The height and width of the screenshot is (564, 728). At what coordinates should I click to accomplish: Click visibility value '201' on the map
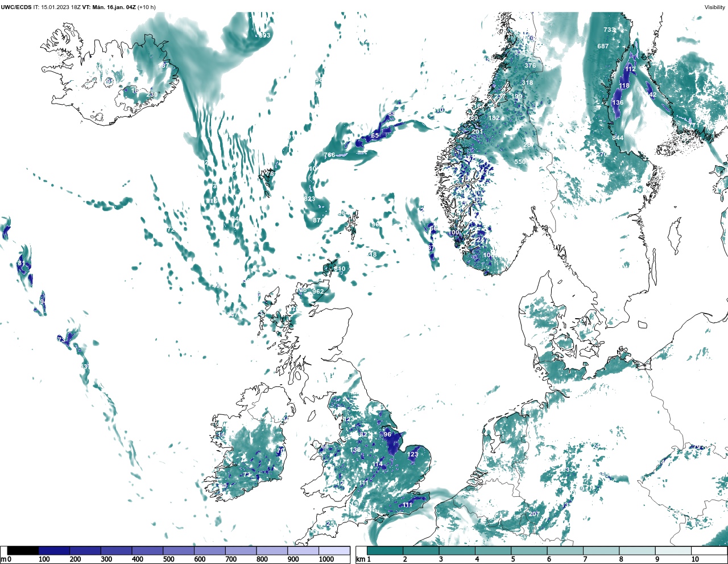[x=477, y=131]
